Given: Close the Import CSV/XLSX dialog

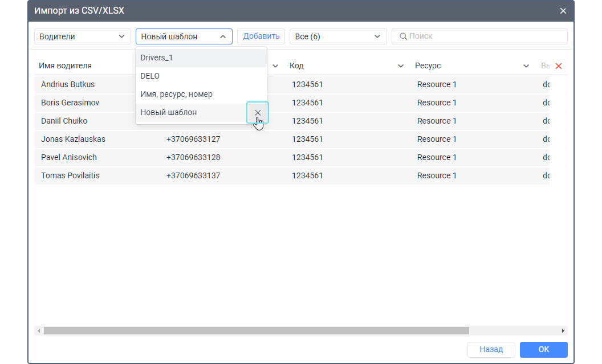Looking at the screenshot, I should tap(563, 11).
